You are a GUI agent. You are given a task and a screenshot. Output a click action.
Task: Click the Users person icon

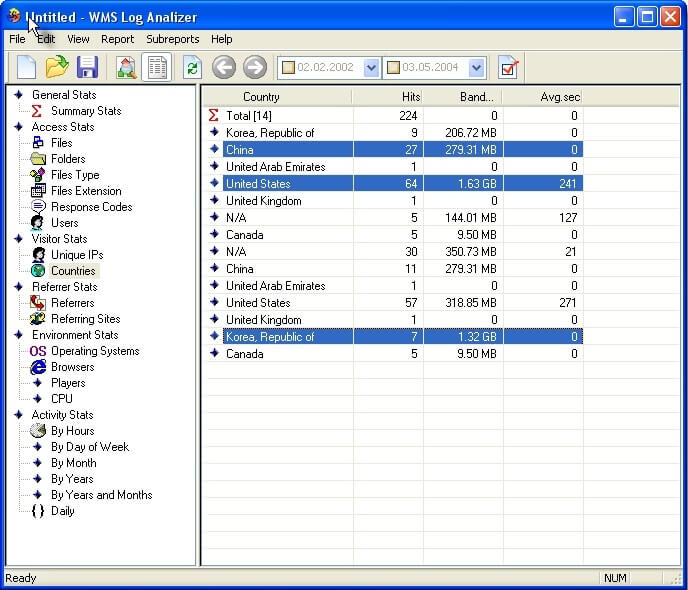(38, 223)
